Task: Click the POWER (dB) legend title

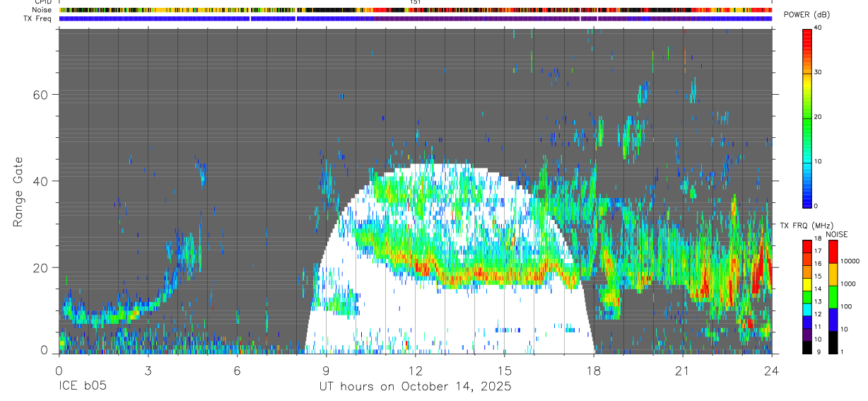Action: [807, 15]
